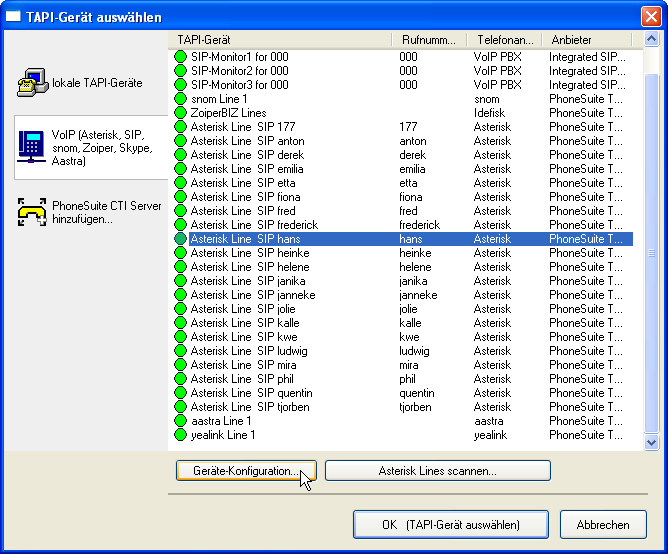Click green icon next to yealink Line 1
The height and width of the screenshot is (554, 668).
pyautogui.click(x=181, y=435)
